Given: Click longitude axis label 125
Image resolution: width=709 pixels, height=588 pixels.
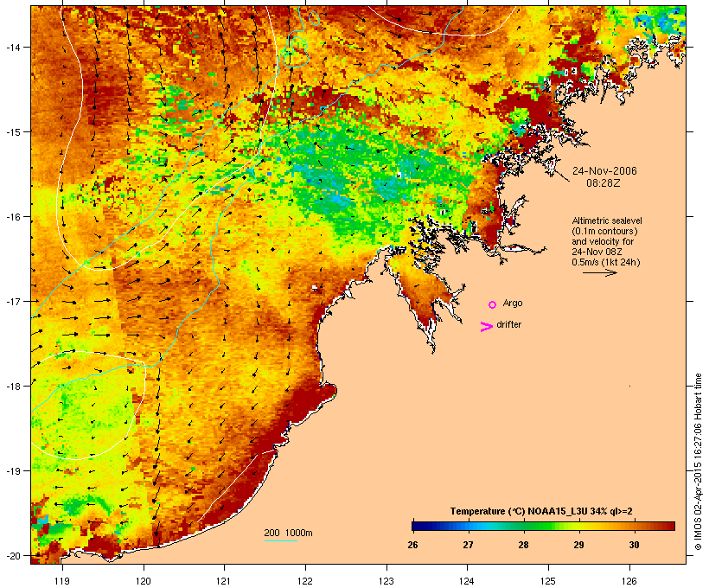Looking at the screenshot, I should click(x=548, y=581).
